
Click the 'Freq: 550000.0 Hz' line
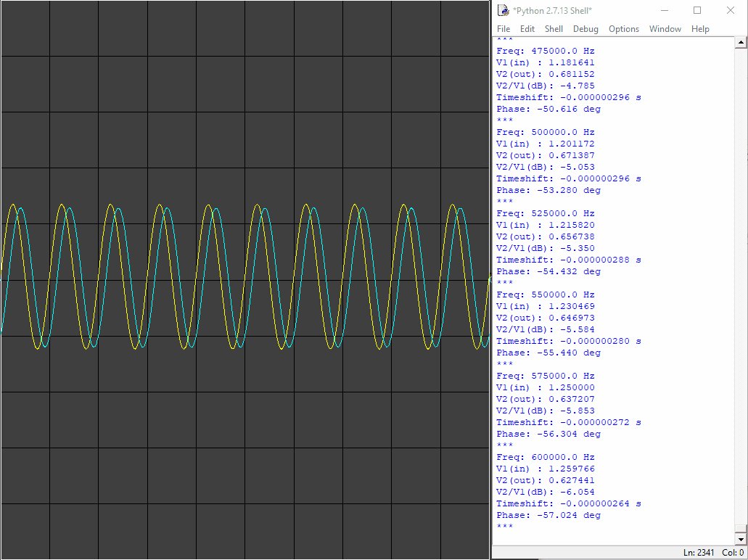pos(546,295)
